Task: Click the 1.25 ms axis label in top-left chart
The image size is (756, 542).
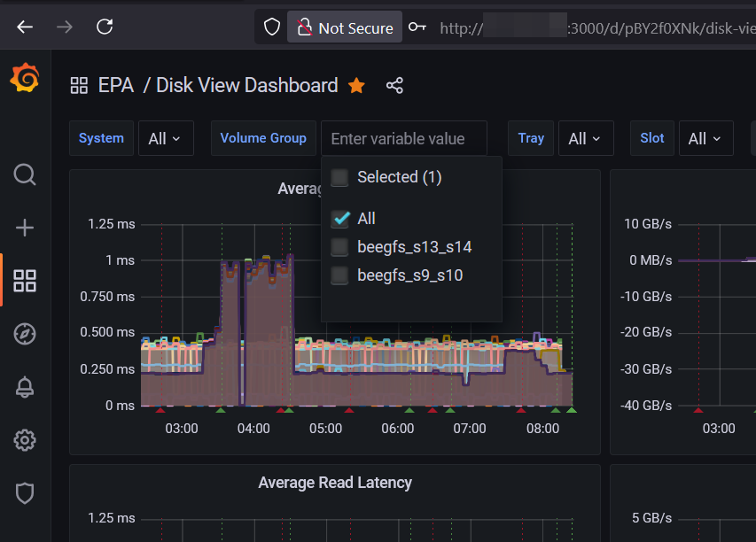Action: click(x=112, y=224)
